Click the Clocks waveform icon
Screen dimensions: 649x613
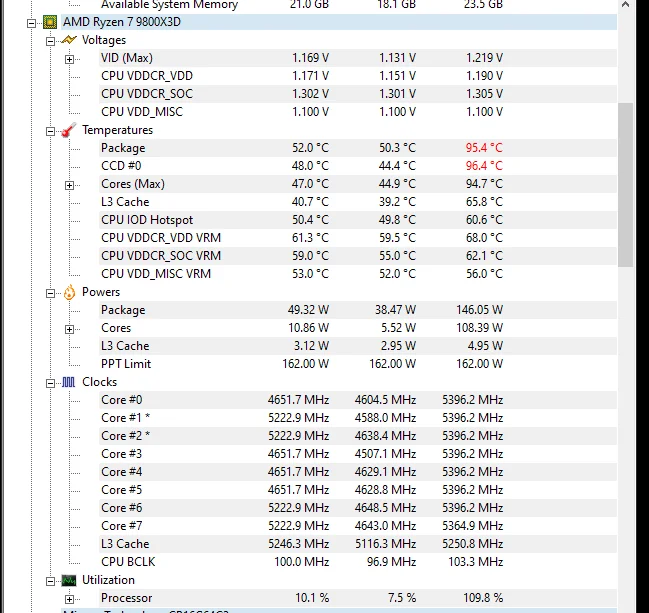coord(69,382)
